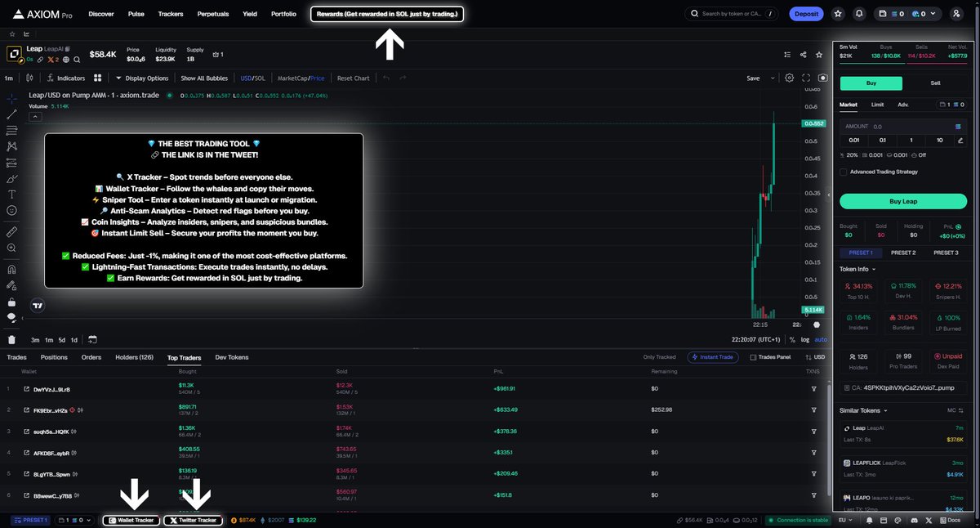The image size is (980, 528).
Task: Open the Wallet Tracker
Action: (x=131, y=520)
